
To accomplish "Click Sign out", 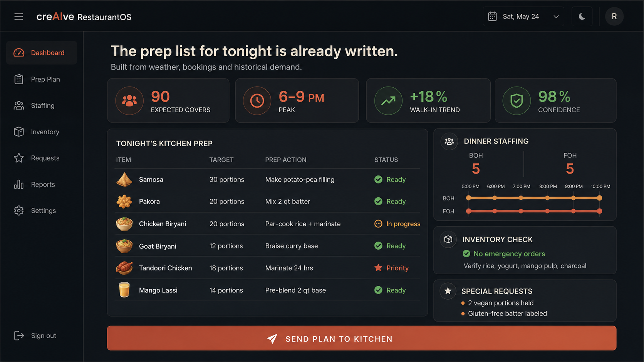I will [35, 336].
